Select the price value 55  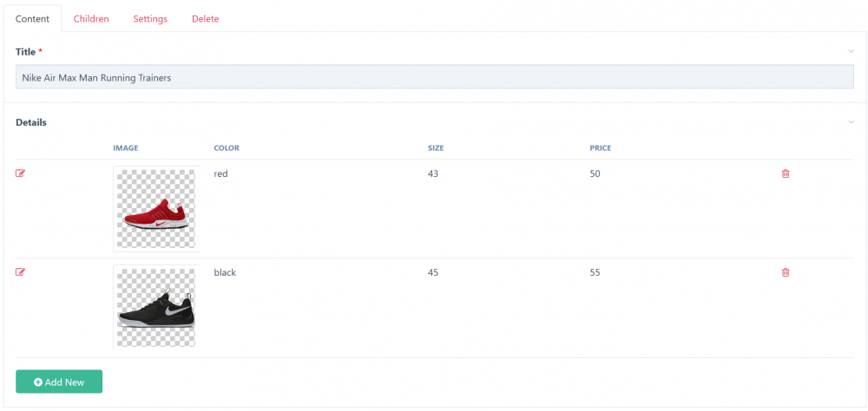[x=595, y=272]
